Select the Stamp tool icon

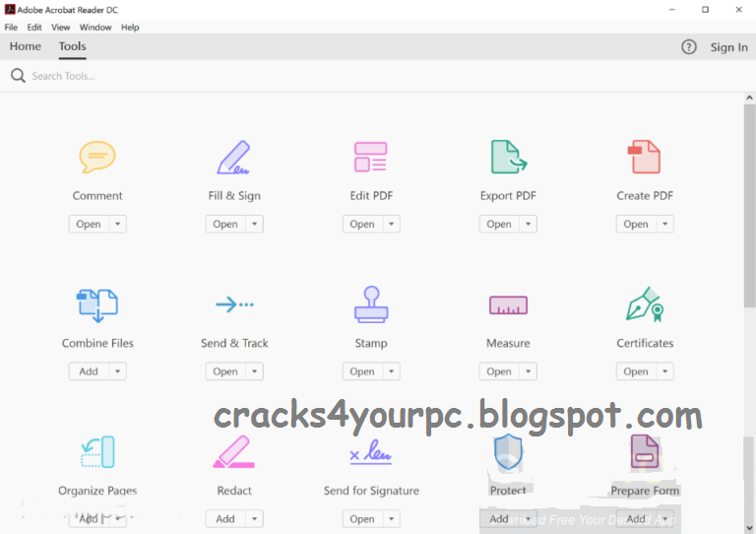coord(371,304)
